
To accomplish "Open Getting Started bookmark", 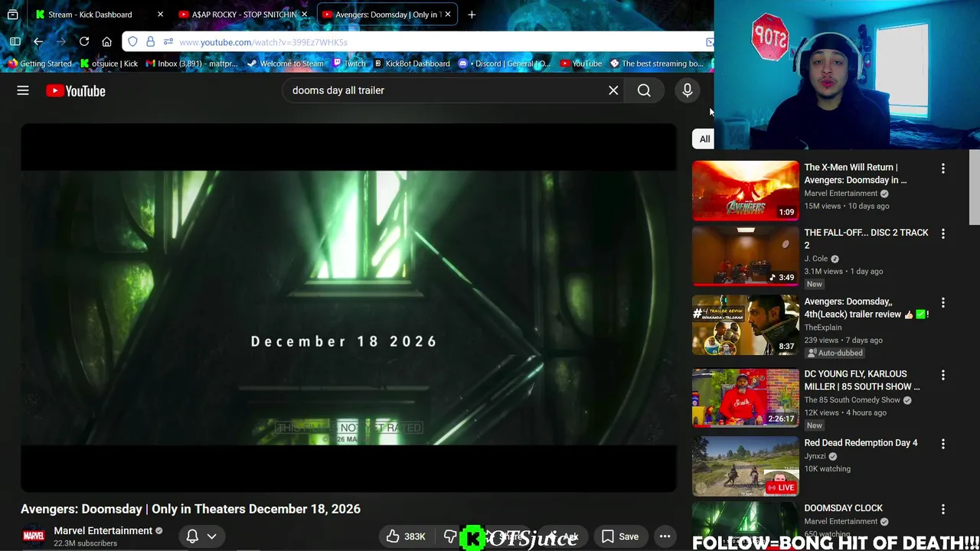I will click(40, 64).
